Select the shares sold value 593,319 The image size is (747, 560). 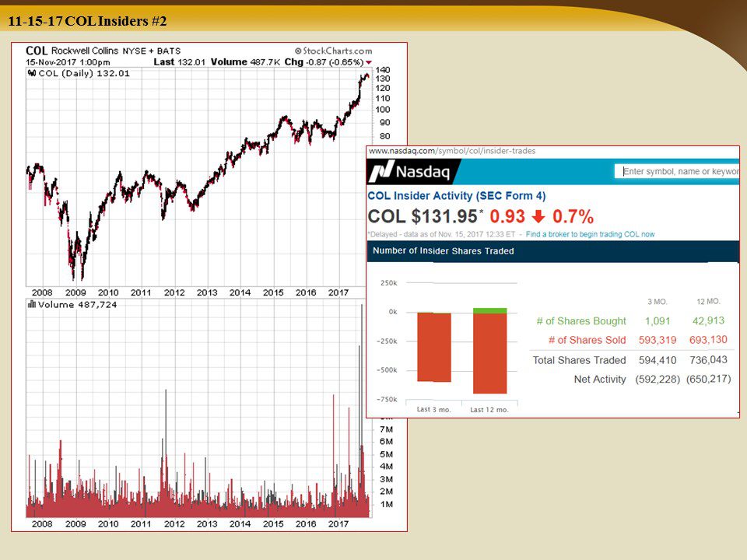[x=658, y=340]
